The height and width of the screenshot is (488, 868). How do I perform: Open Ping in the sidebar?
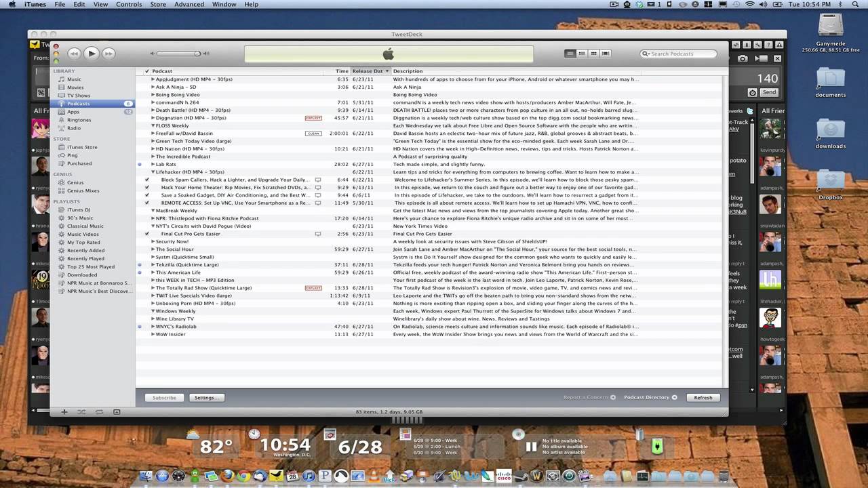click(x=72, y=155)
